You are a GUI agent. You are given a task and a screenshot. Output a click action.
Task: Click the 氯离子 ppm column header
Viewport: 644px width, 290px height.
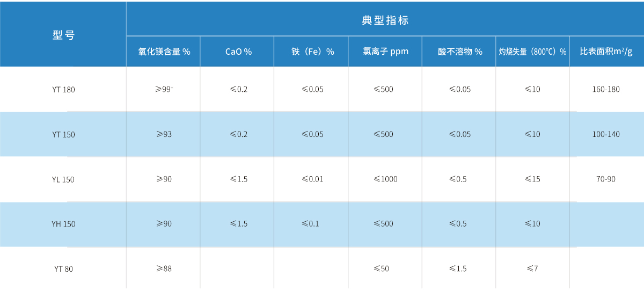click(x=385, y=52)
